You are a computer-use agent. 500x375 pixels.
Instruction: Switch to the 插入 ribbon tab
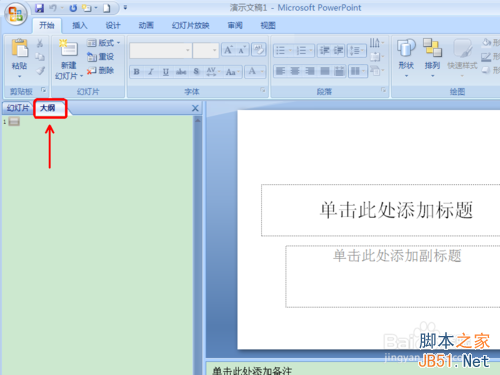(80, 25)
